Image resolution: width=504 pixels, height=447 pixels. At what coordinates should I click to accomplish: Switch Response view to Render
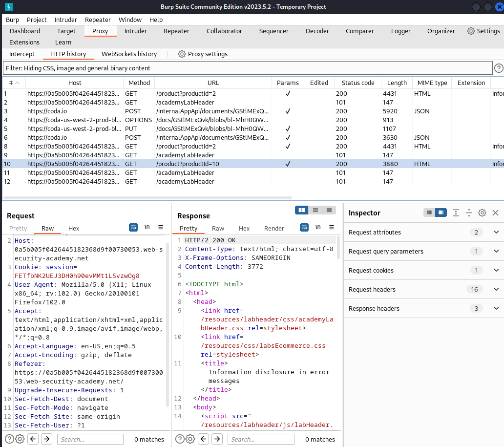coord(274,228)
